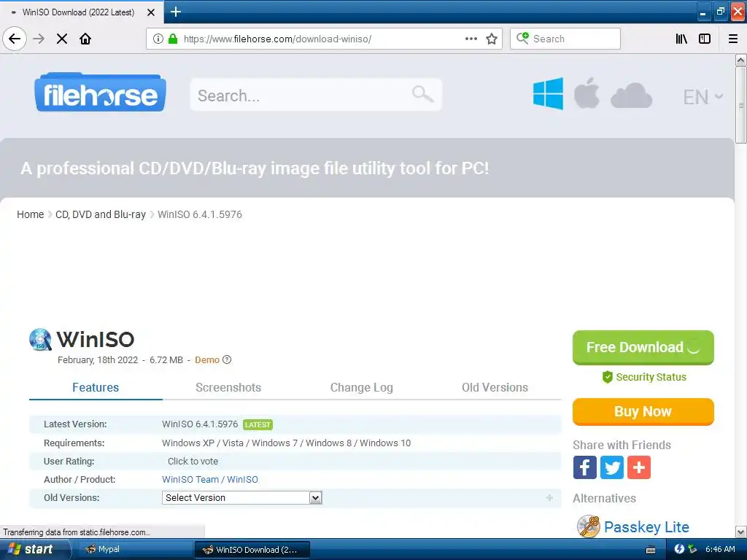Click to vote on User Rating
Viewport: 747px width, 560px height.
point(193,461)
